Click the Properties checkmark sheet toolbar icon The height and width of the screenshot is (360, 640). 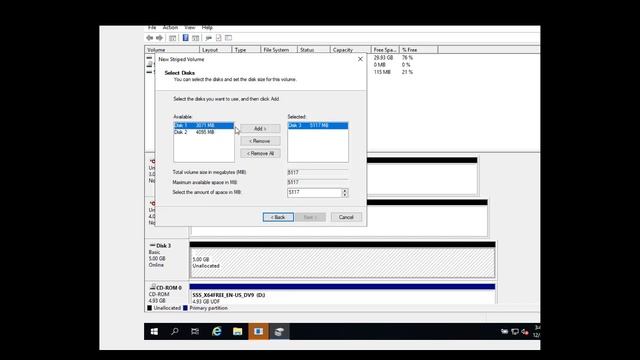pyautogui.click(x=219, y=38)
